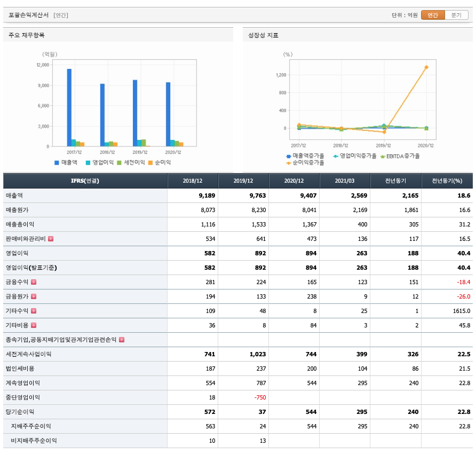Click the 매출총이익 row label
The width and height of the screenshot is (476, 454).
click(x=20, y=224)
